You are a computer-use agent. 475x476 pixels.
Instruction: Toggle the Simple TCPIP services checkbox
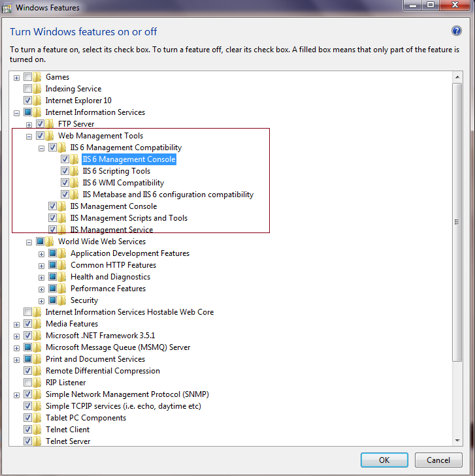point(27,406)
